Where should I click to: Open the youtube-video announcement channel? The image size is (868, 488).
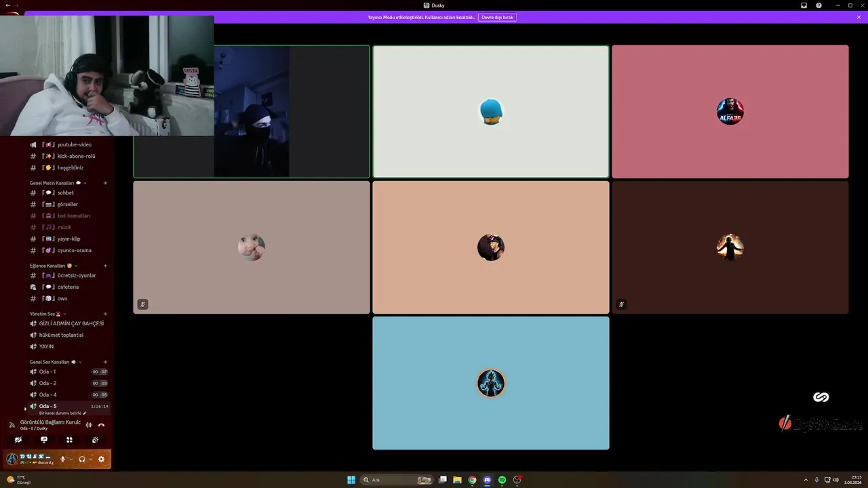[x=68, y=144]
